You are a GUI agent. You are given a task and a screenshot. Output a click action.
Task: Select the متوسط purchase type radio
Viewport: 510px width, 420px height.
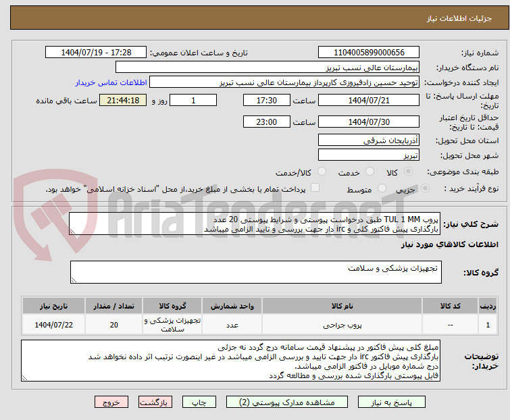(382, 188)
